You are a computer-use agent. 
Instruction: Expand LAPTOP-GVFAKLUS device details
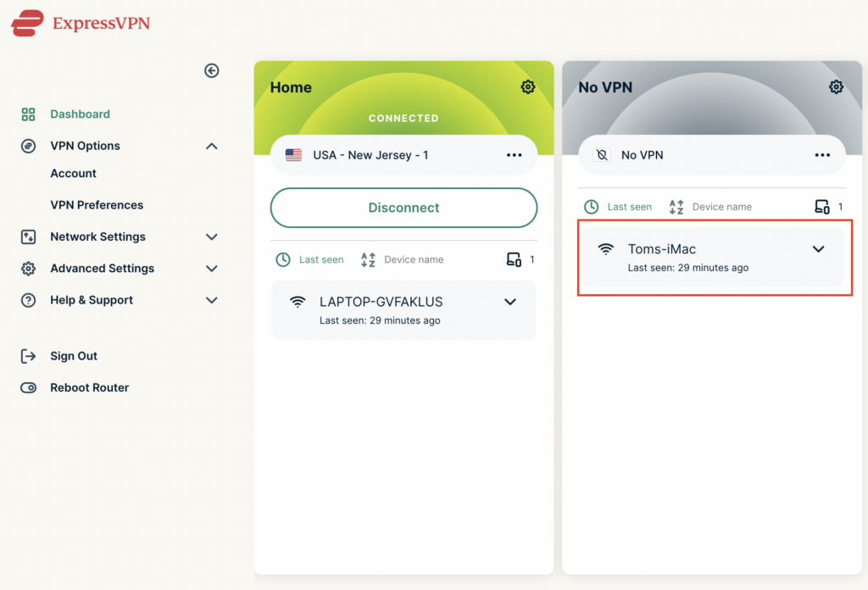coord(509,302)
